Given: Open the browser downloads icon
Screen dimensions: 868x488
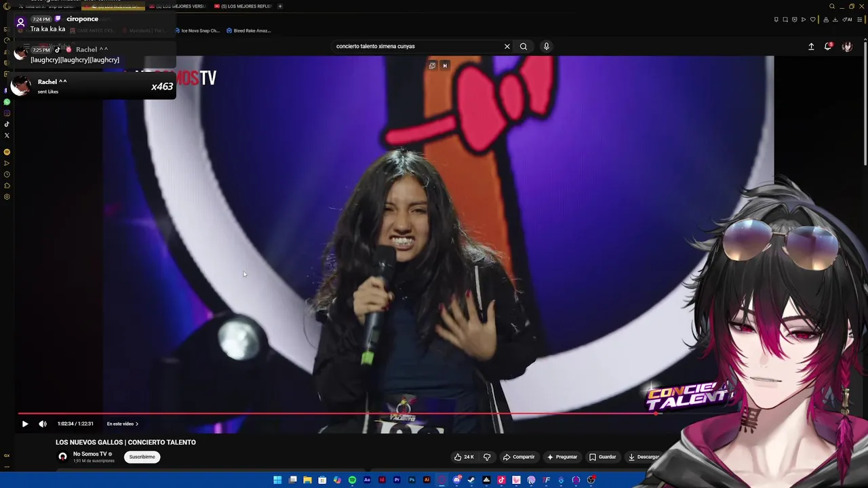Looking at the screenshot, I should 835,20.
